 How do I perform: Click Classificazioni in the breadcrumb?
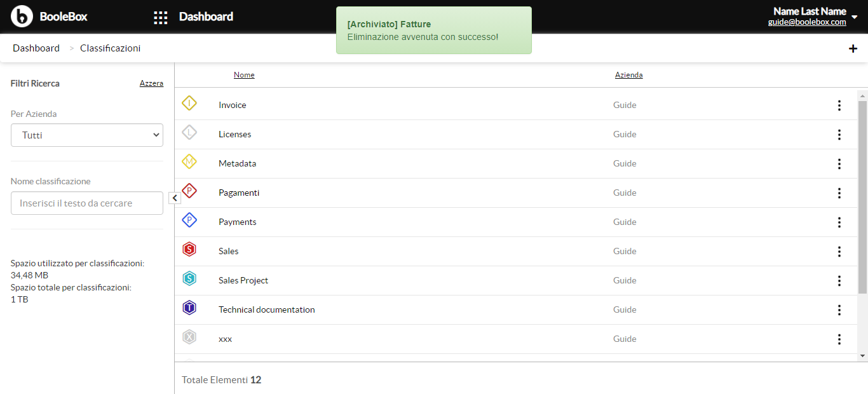point(111,48)
